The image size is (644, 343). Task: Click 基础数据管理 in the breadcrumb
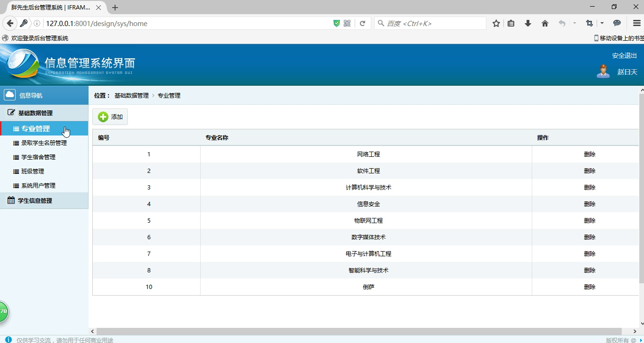point(132,95)
